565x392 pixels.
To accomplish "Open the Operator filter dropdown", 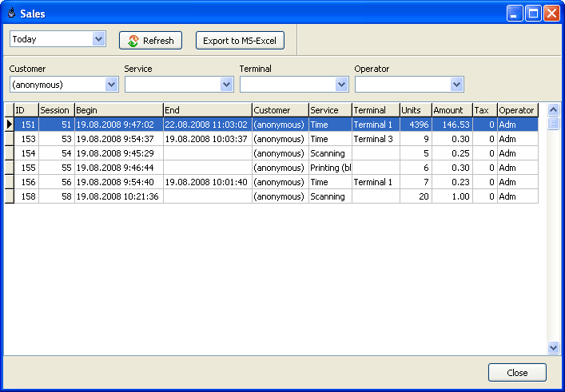I will point(457,85).
